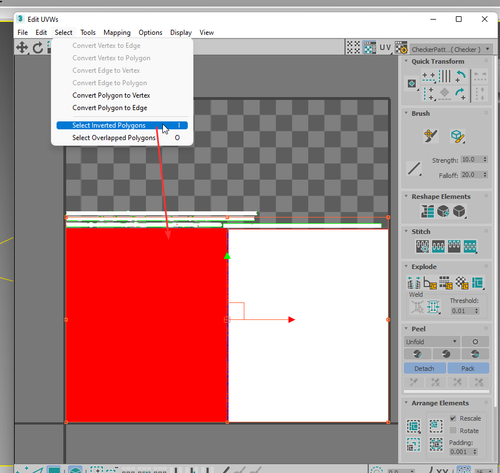Image resolution: width=500 pixels, height=473 pixels.
Task: Click the Weld Selected Subobject icon
Action: (433, 307)
